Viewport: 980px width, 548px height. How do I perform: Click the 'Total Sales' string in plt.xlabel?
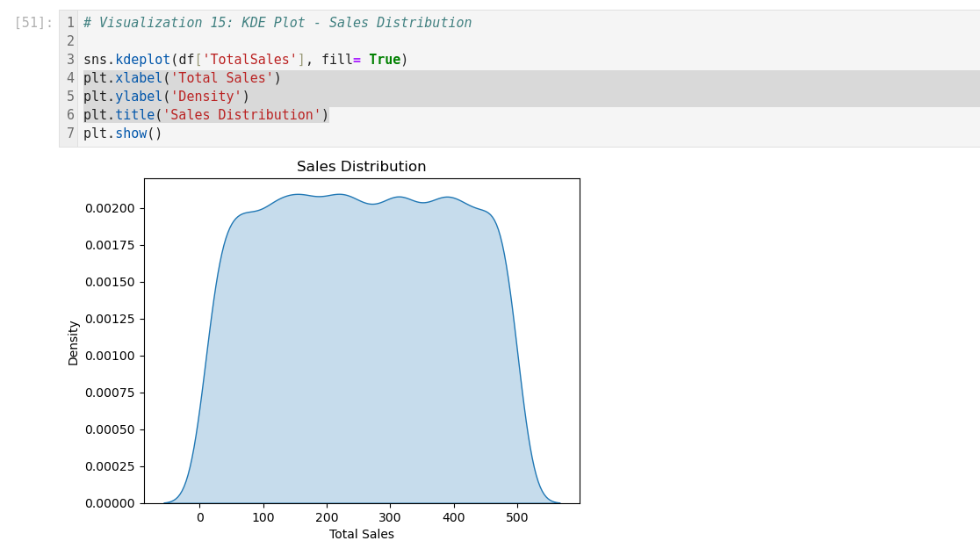point(221,78)
